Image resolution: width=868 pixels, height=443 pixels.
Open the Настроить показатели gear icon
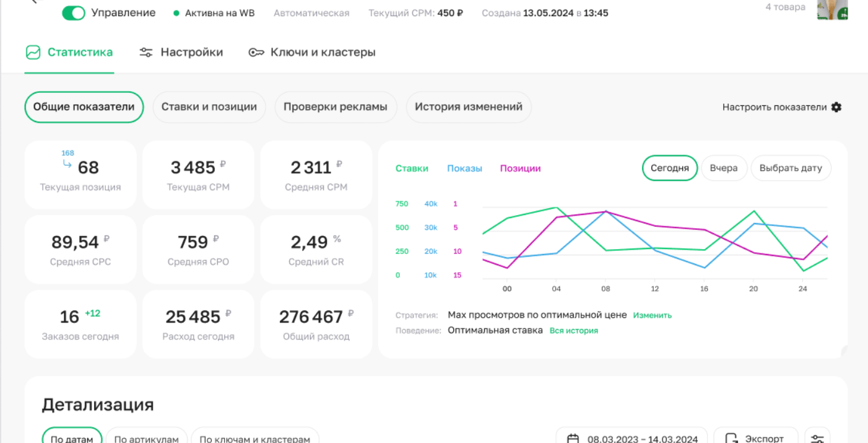(836, 107)
